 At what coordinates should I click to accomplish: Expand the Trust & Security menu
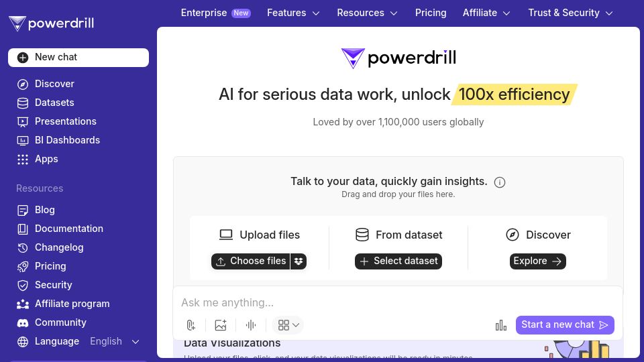(x=570, y=13)
